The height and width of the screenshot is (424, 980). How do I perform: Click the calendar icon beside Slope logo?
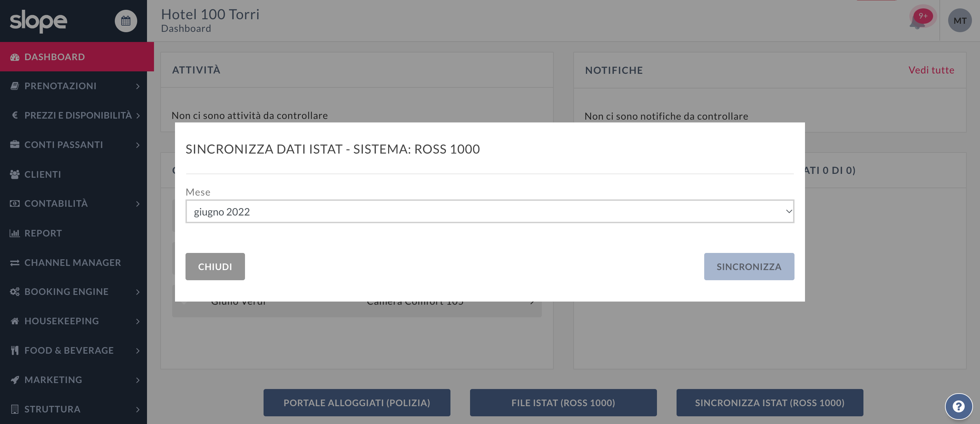click(x=126, y=21)
